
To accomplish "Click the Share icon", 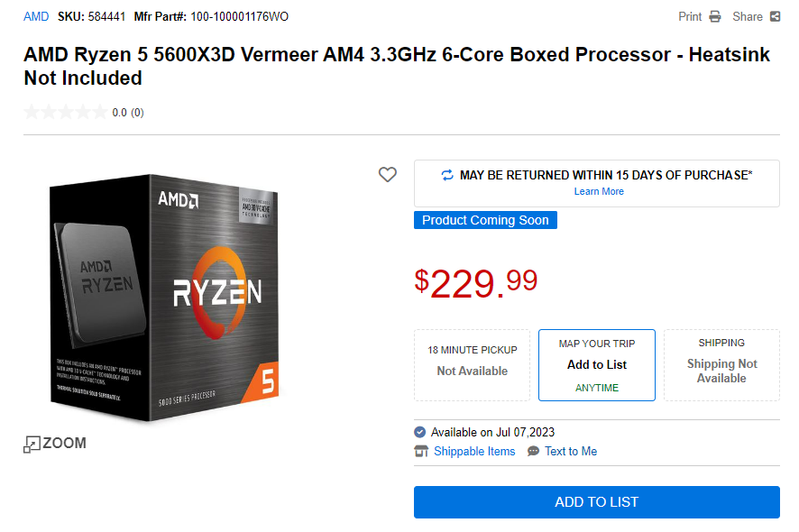I will pyautogui.click(x=777, y=16).
